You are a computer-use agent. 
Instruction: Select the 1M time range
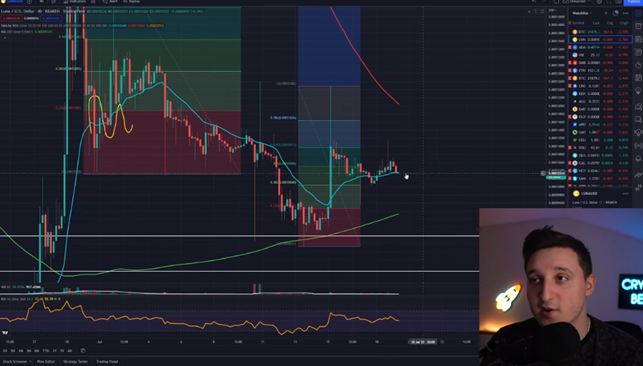click(x=21, y=351)
